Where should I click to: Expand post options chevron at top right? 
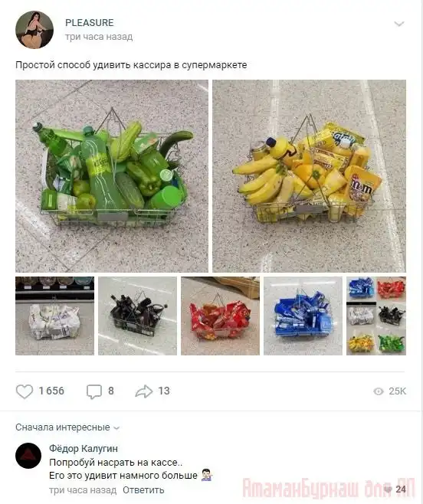point(399,24)
